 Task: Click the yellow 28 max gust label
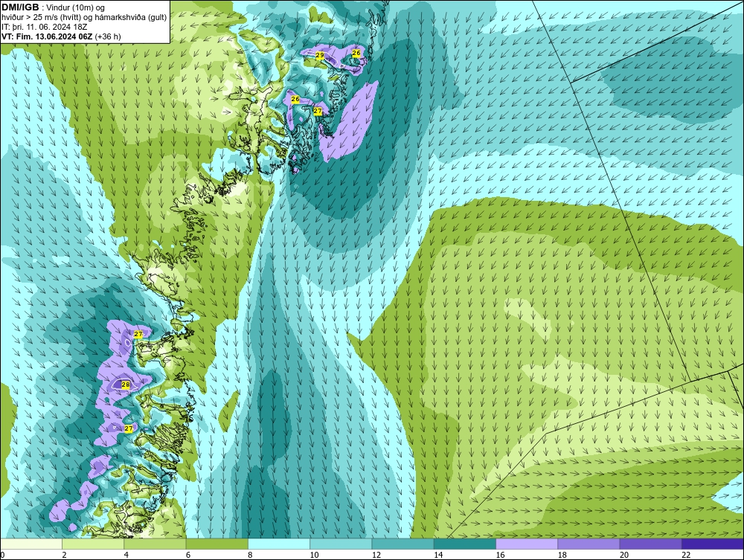[x=126, y=385]
